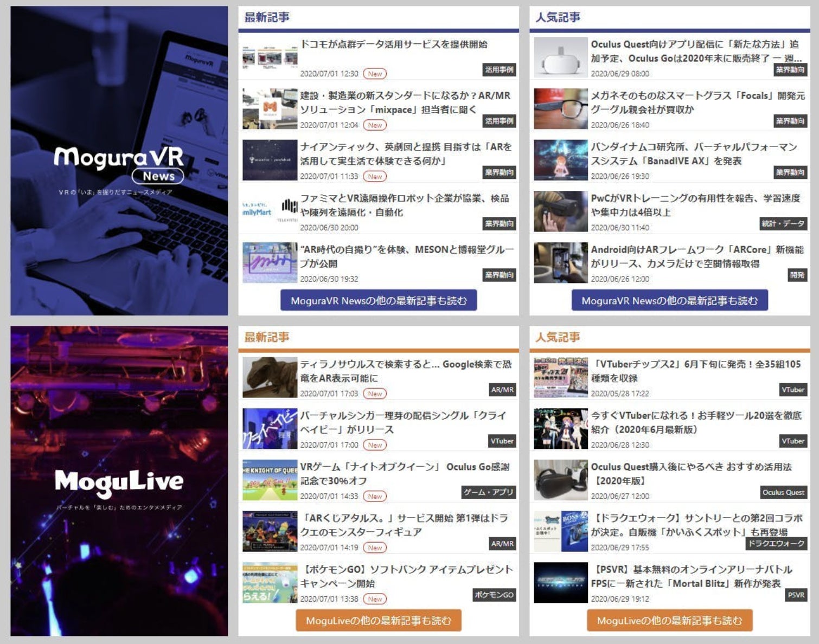Open the FamilyMart robot article thumbnail

(270, 211)
